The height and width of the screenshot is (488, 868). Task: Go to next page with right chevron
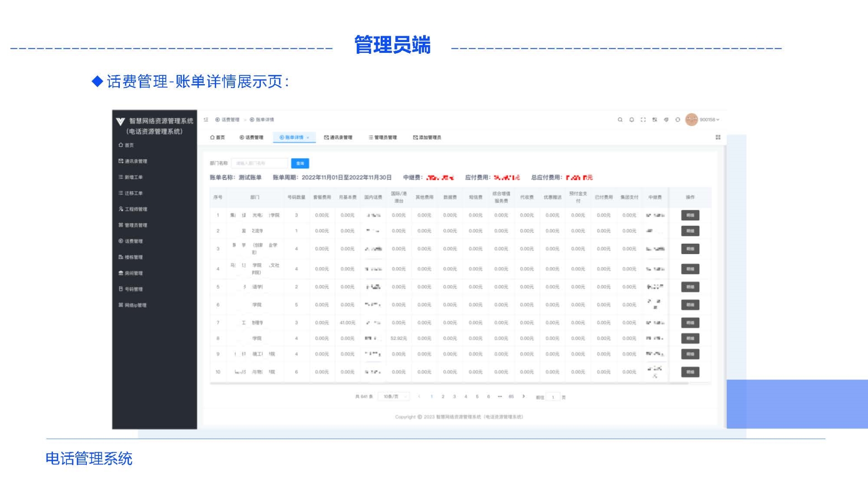(x=524, y=397)
